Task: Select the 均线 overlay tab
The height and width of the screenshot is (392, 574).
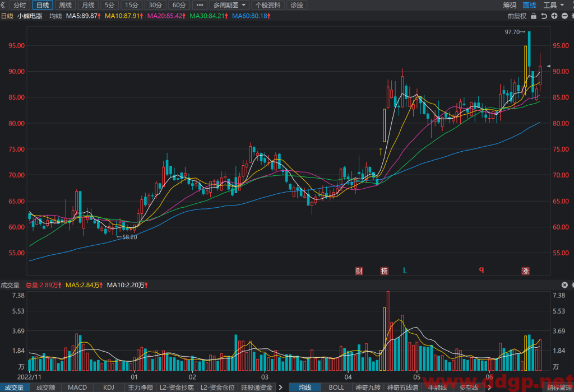Action: (305, 388)
